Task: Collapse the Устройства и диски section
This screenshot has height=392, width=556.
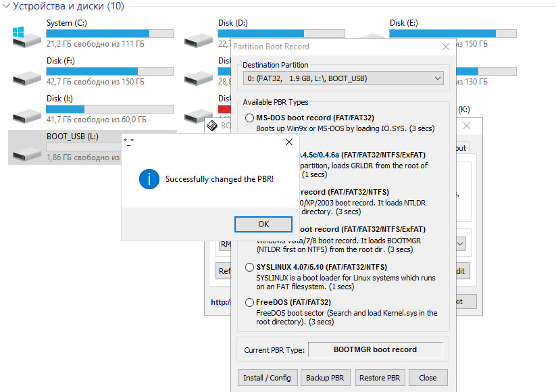Action: (x=6, y=6)
